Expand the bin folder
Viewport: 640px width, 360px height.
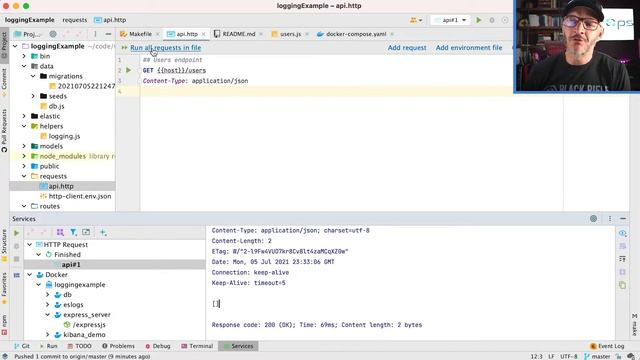point(24,56)
